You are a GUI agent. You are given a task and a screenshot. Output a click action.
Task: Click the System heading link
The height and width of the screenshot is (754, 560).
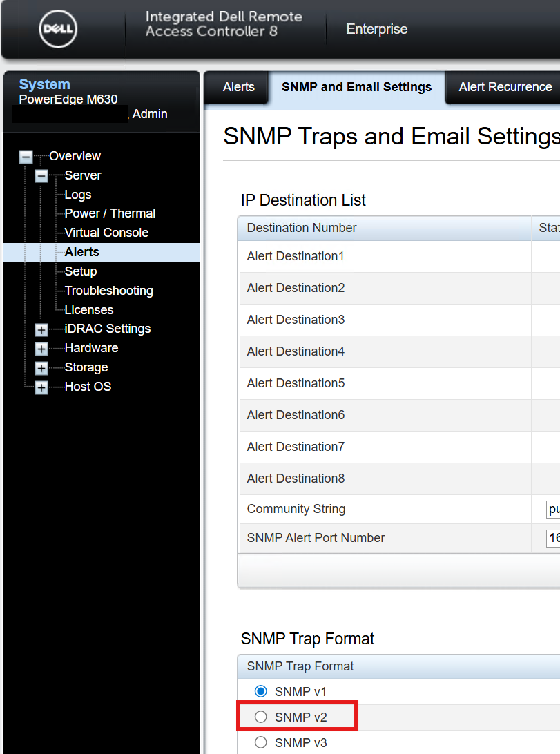(x=45, y=84)
